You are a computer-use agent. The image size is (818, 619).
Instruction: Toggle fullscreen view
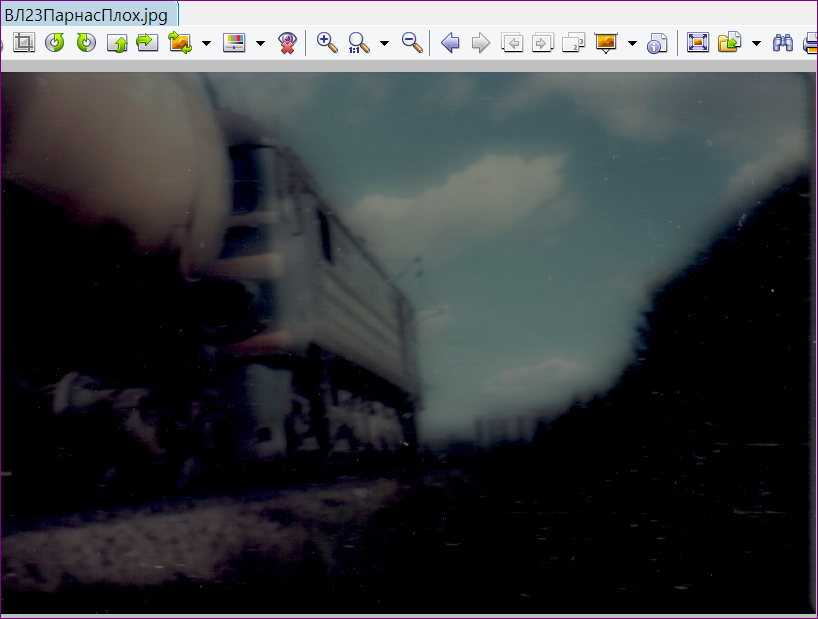(698, 43)
